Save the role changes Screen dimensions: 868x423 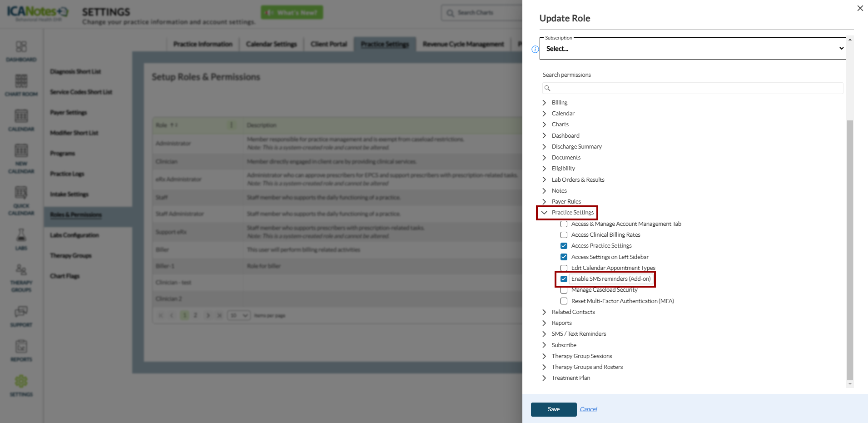pos(554,409)
